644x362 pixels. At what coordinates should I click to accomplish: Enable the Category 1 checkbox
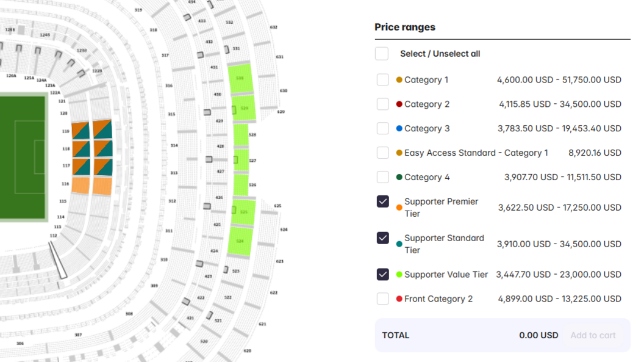383,80
